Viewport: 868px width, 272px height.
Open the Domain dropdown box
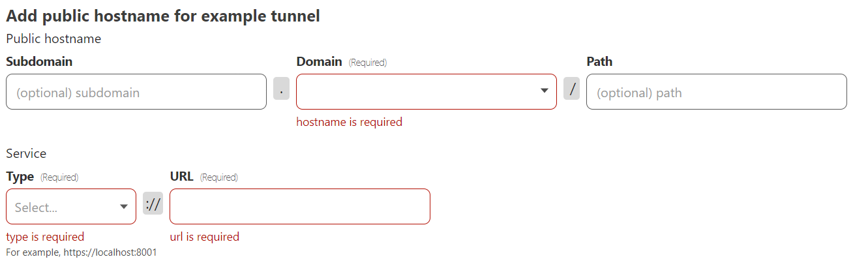pos(417,91)
